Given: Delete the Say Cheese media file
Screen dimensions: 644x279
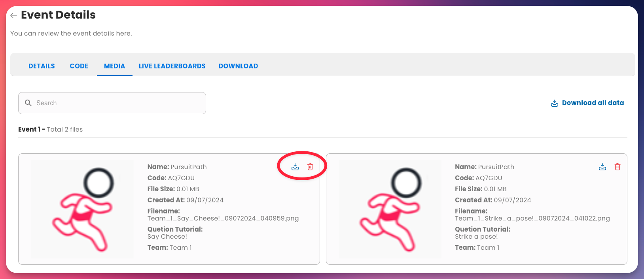Looking at the screenshot, I should click(x=310, y=167).
